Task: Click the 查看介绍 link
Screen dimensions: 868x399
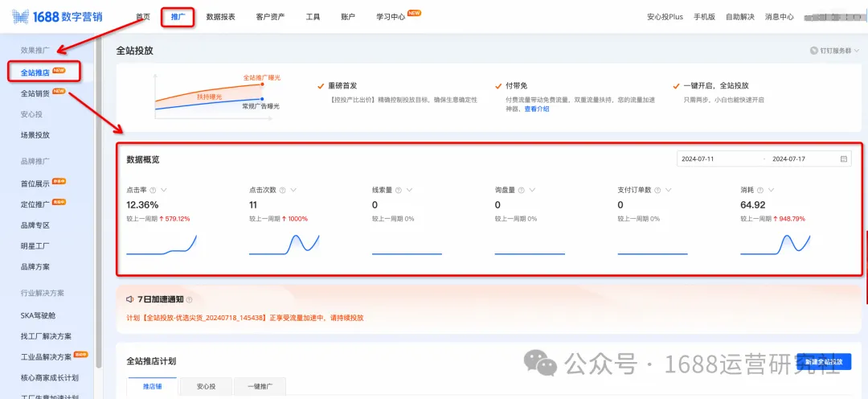Action: click(537, 109)
